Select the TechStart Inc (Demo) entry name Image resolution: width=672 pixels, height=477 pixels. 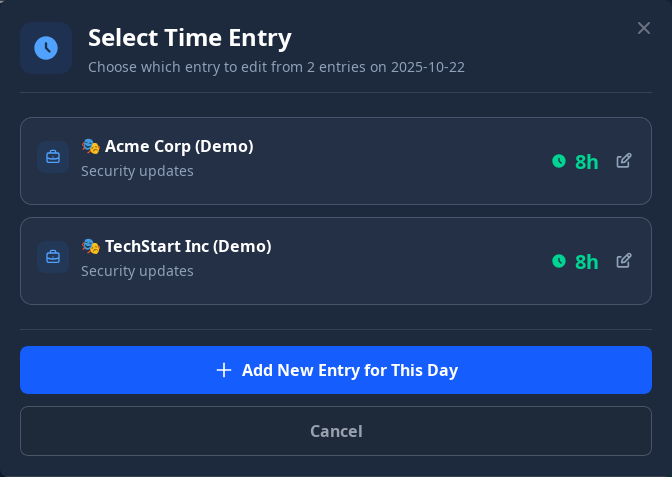(x=188, y=247)
